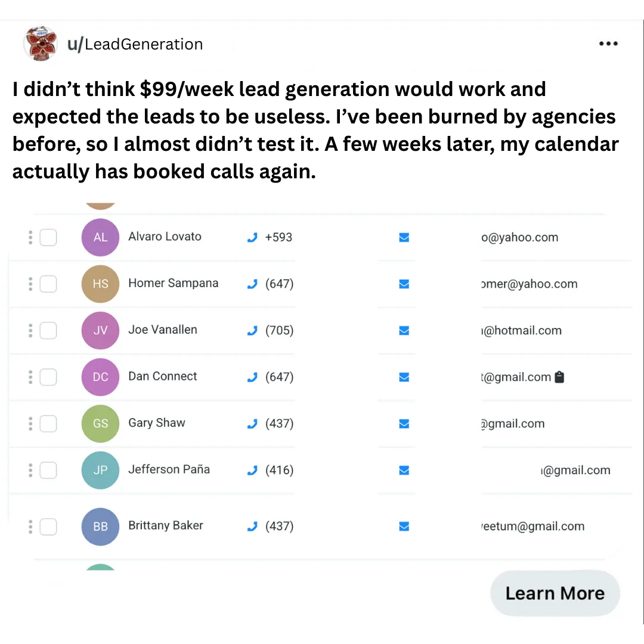Select the checkbox next to Dan Connect
Image resolution: width=644 pixels, height=644 pixels.
(x=48, y=377)
